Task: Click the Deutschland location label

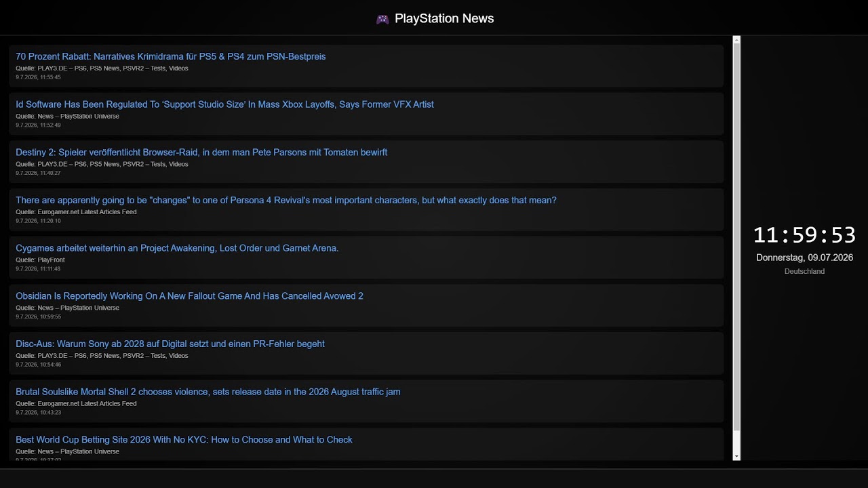Action: click(x=804, y=271)
